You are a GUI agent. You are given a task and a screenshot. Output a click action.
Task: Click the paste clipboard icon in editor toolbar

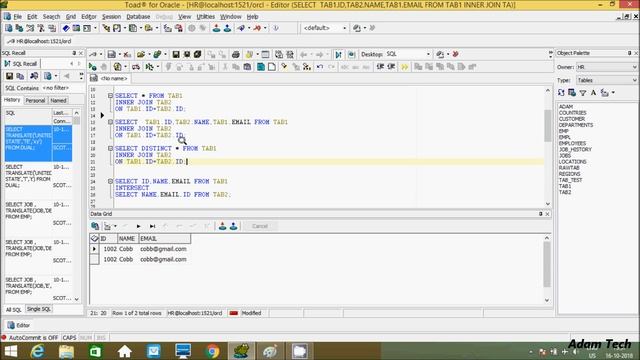tap(247, 67)
